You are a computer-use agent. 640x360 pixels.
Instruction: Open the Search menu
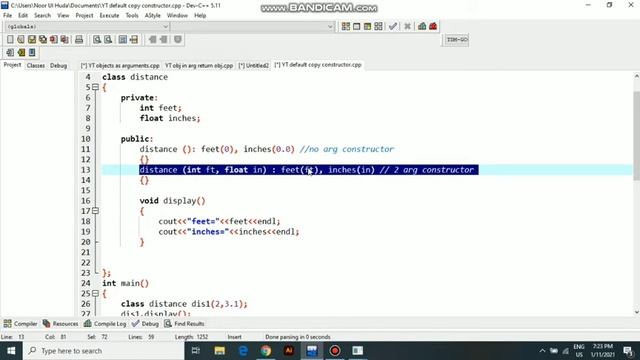tap(42, 16)
